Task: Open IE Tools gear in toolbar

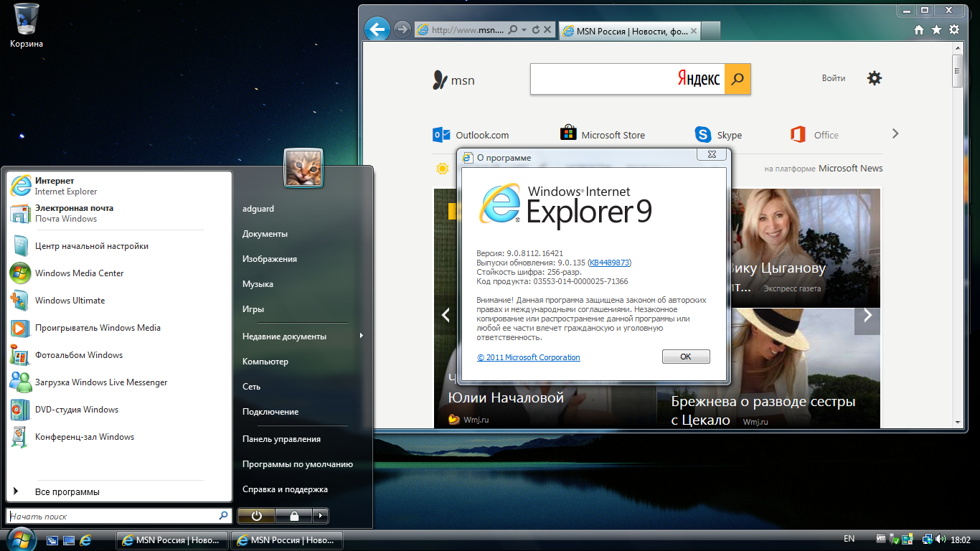Action: [953, 30]
